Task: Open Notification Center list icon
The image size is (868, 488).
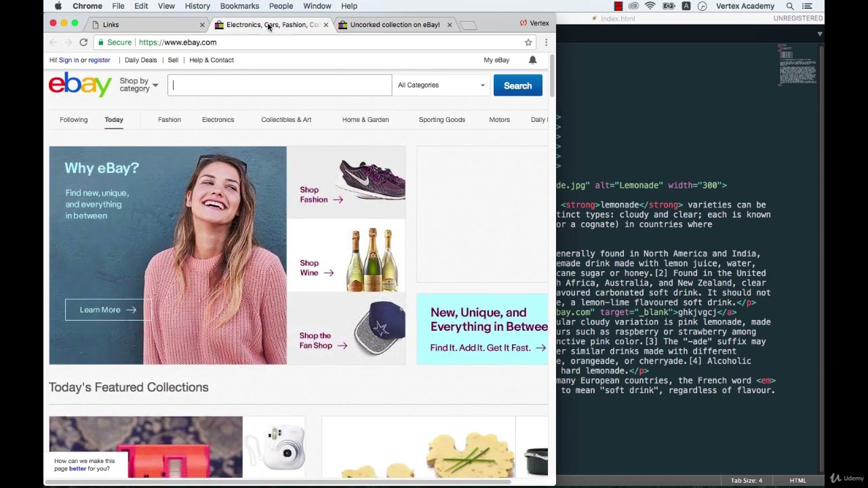Action: (807, 6)
